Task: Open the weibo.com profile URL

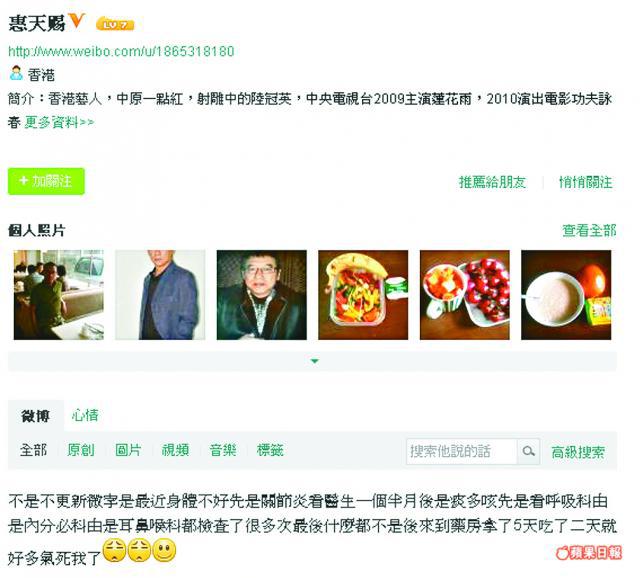Action: tap(121, 51)
